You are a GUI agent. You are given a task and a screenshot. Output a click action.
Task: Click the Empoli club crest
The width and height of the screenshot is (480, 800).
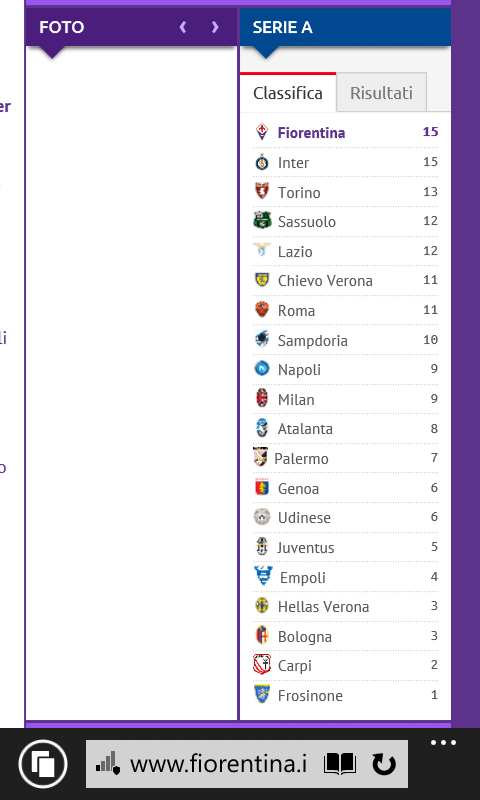[263, 576]
